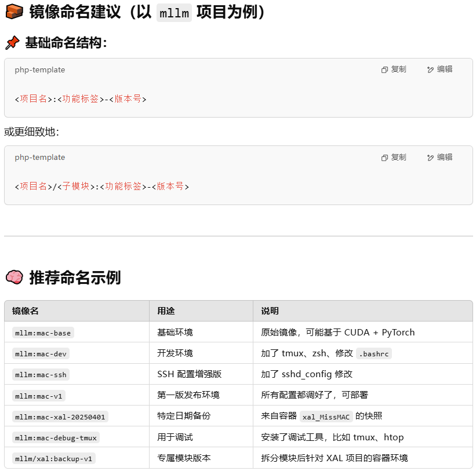
Task: Click the .bashrc inline code tag
Action: click(x=374, y=353)
